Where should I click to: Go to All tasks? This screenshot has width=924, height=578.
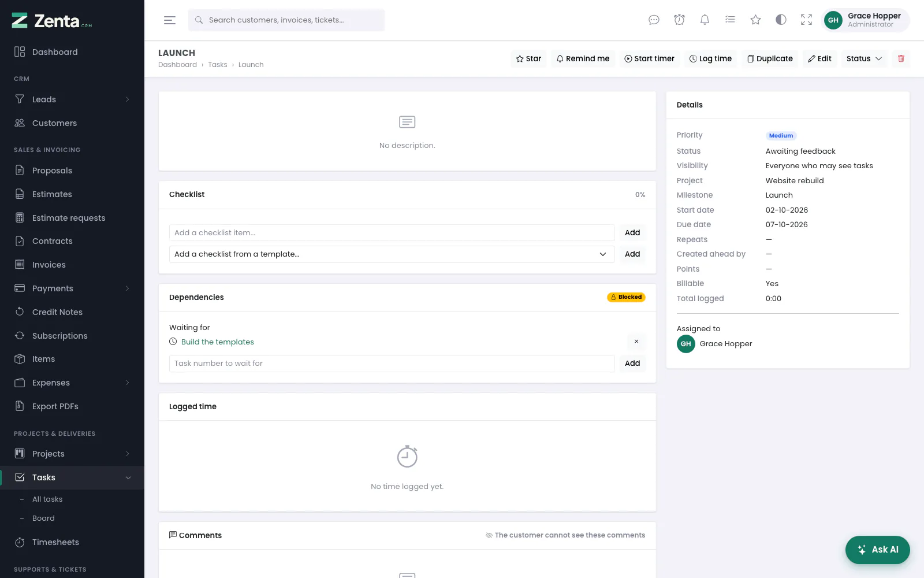(47, 499)
